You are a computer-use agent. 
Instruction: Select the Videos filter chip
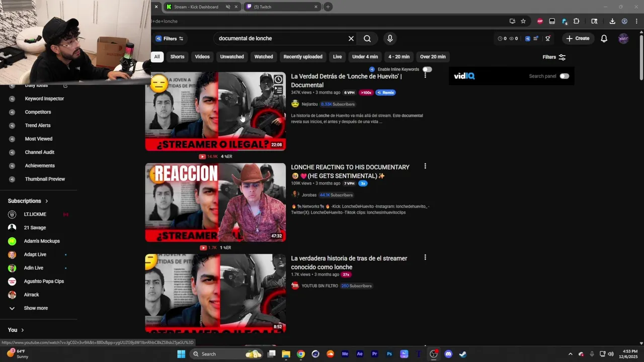coord(202,57)
